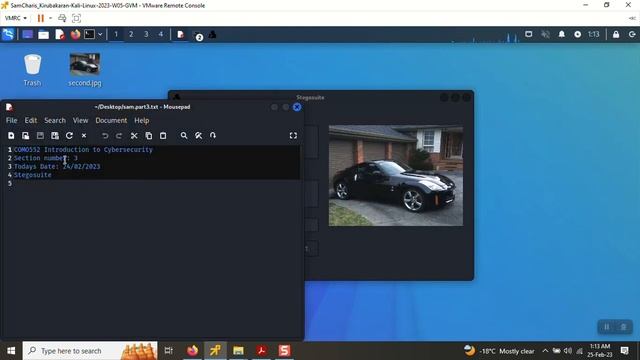Image resolution: width=640 pixels, height=360 pixels.
Task: Paste from clipboard in Mousepad toolbar
Action: click(x=163, y=136)
